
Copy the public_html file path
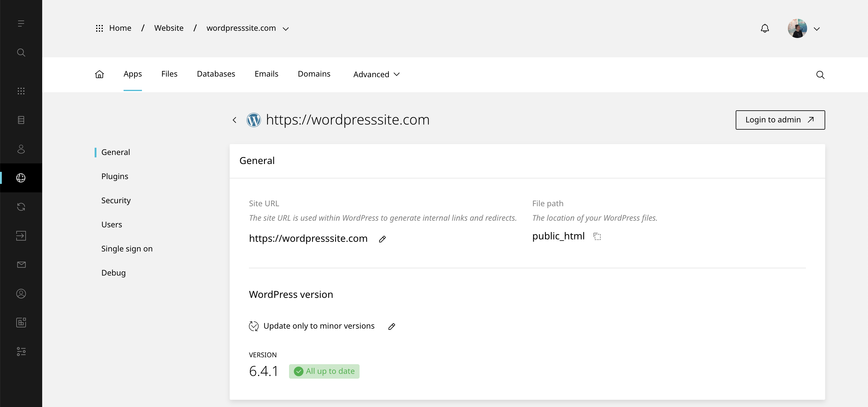597,237
